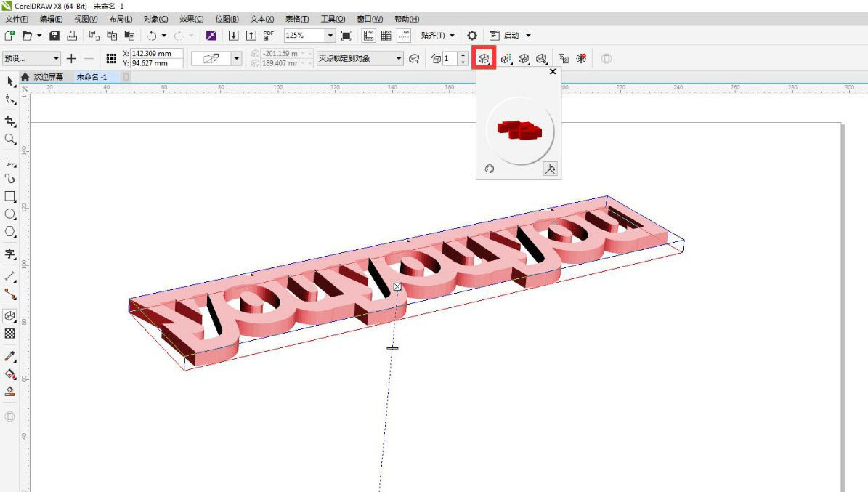This screenshot has height=492, width=868.
Task: Open the 效果(C) menu
Action: [x=191, y=19]
